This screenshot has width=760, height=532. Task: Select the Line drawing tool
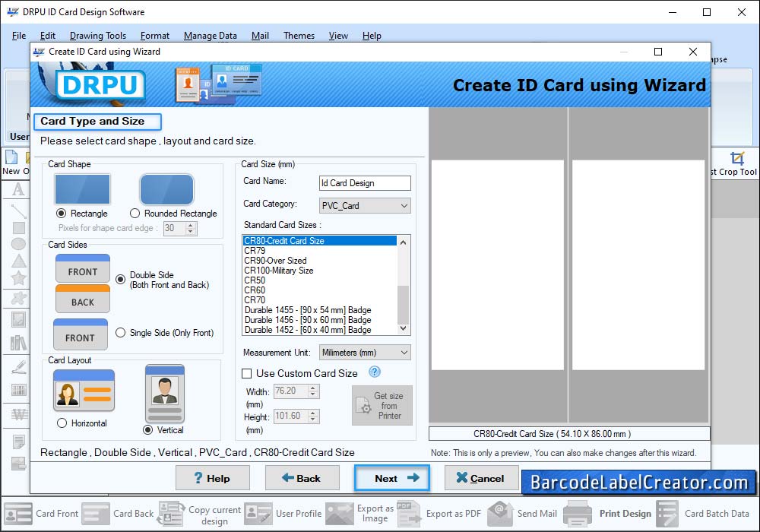(18, 211)
